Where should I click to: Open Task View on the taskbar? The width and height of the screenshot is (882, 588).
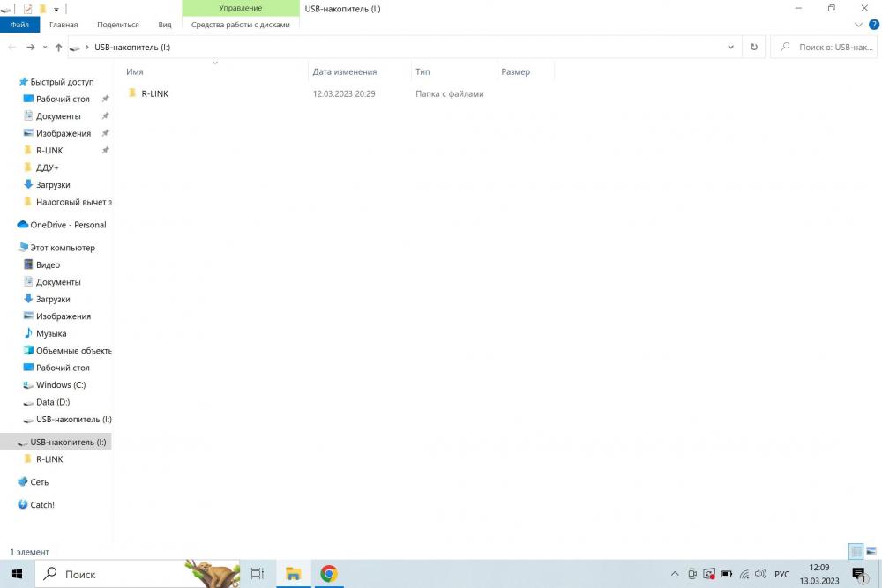pyautogui.click(x=257, y=574)
